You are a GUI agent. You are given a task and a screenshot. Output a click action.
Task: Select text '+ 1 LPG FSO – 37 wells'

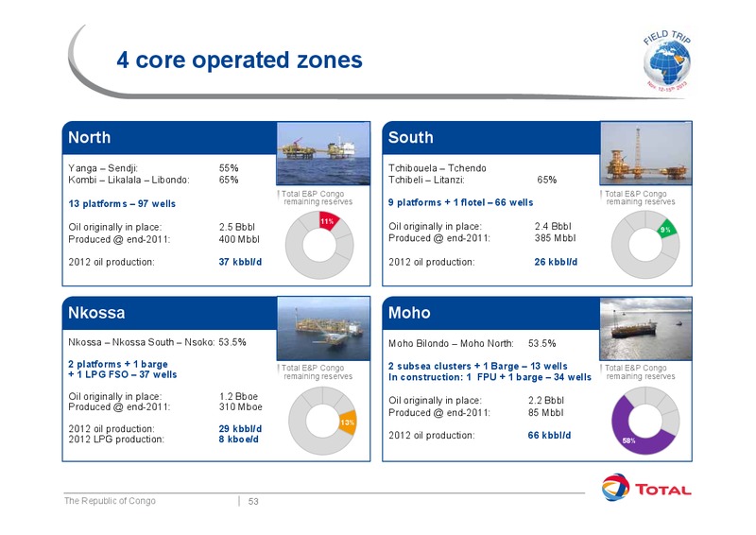[x=123, y=374]
